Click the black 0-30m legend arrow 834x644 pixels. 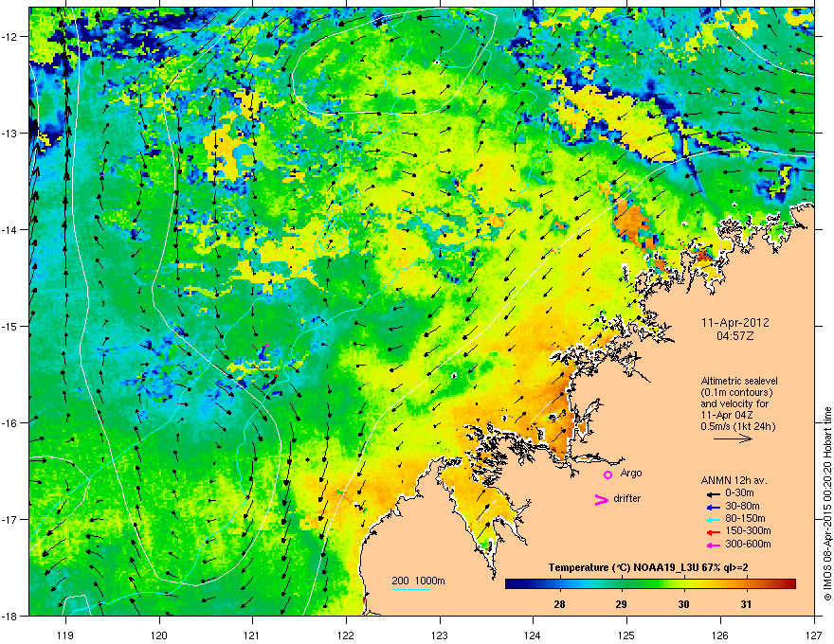click(713, 493)
